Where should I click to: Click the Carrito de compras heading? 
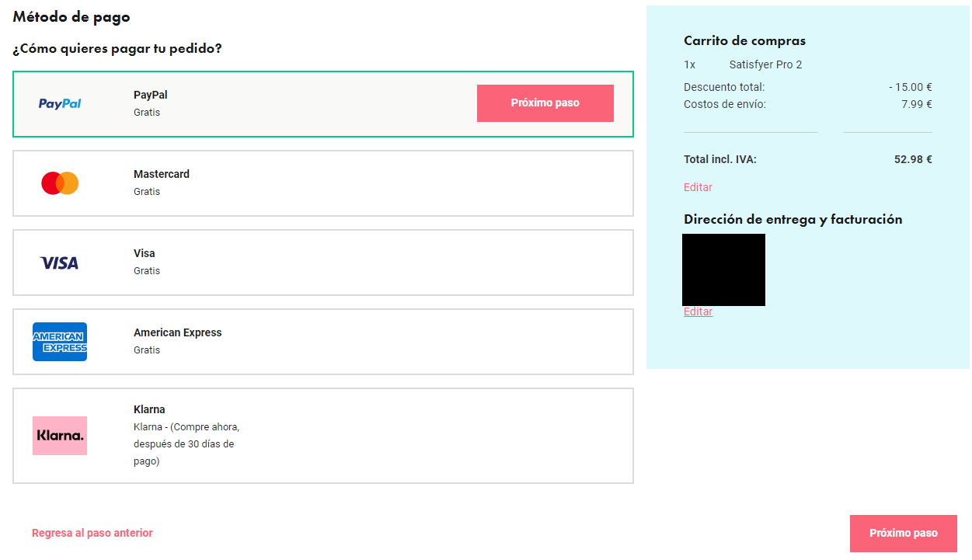pyautogui.click(x=744, y=40)
